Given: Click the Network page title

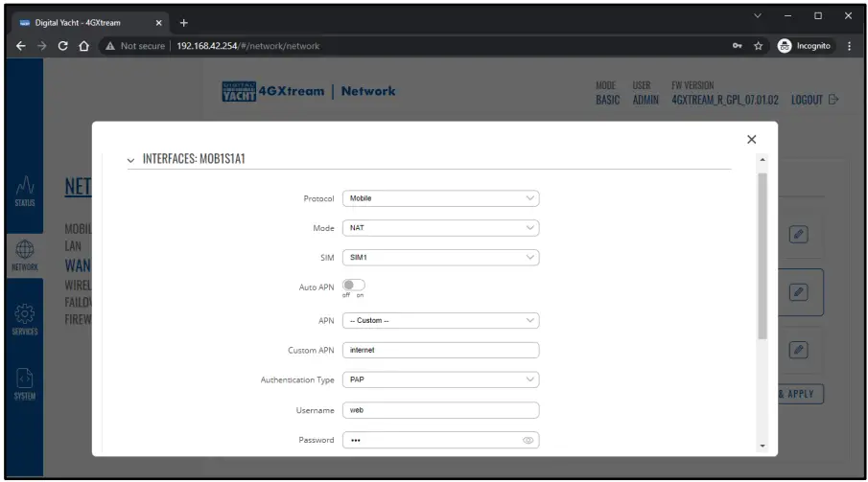Looking at the screenshot, I should click(368, 91).
